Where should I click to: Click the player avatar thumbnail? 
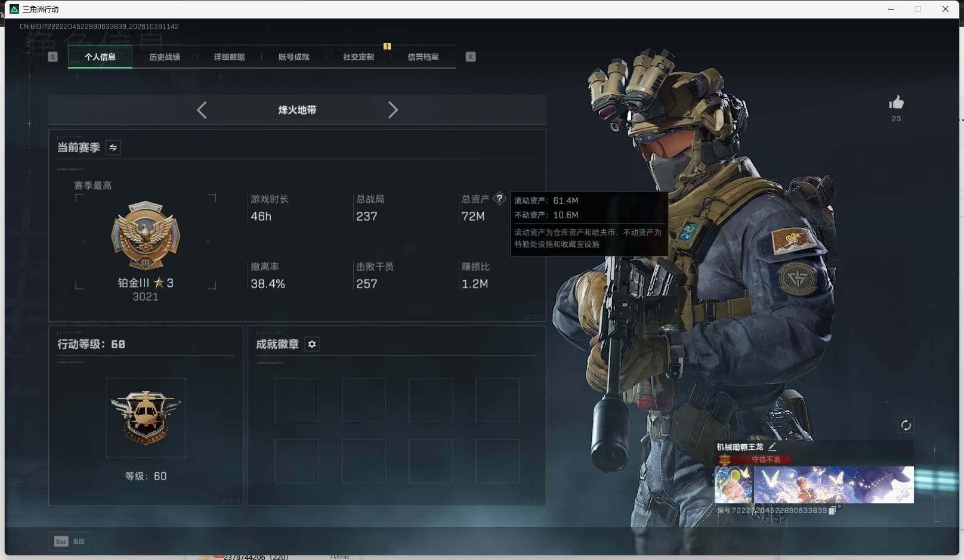[734, 485]
